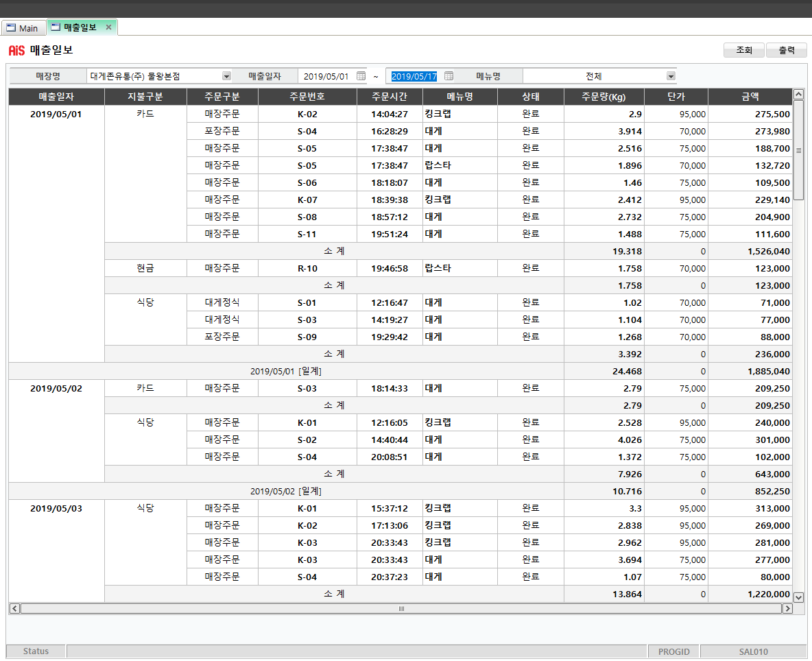This screenshot has height=661, width=812.
Task: Click quantity value 3.914
Action: tap(630, 132)
